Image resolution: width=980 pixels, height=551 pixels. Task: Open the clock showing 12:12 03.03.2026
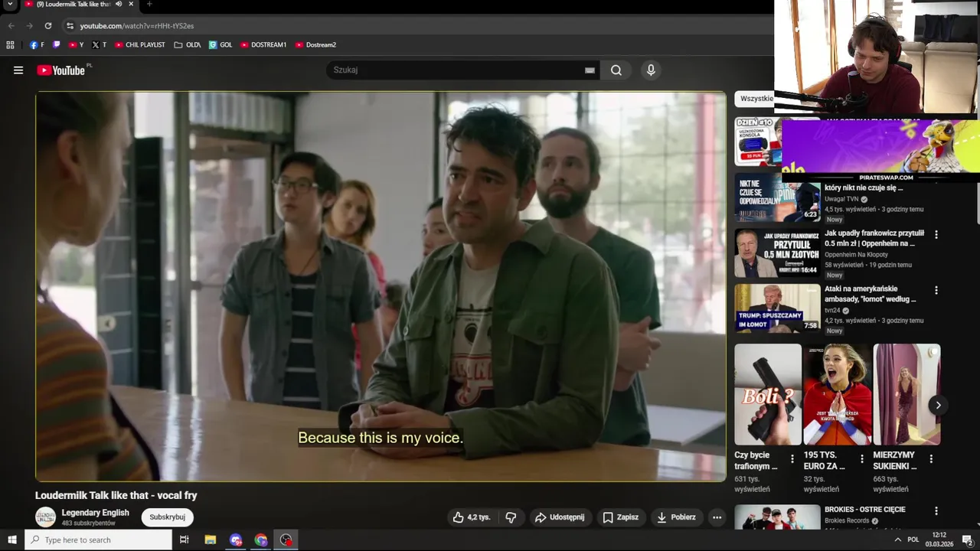point(939,540)
